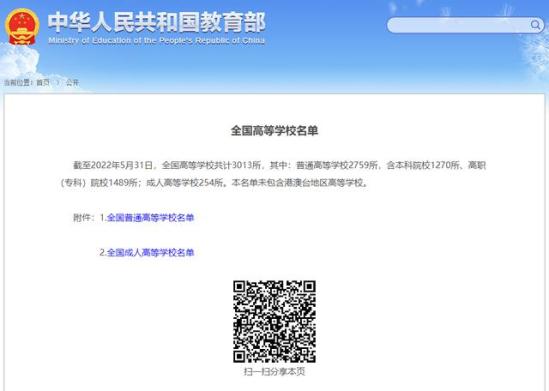Click the 全国高等学校名单 page heading
The image size is (549, 391).
pos(274,131)
